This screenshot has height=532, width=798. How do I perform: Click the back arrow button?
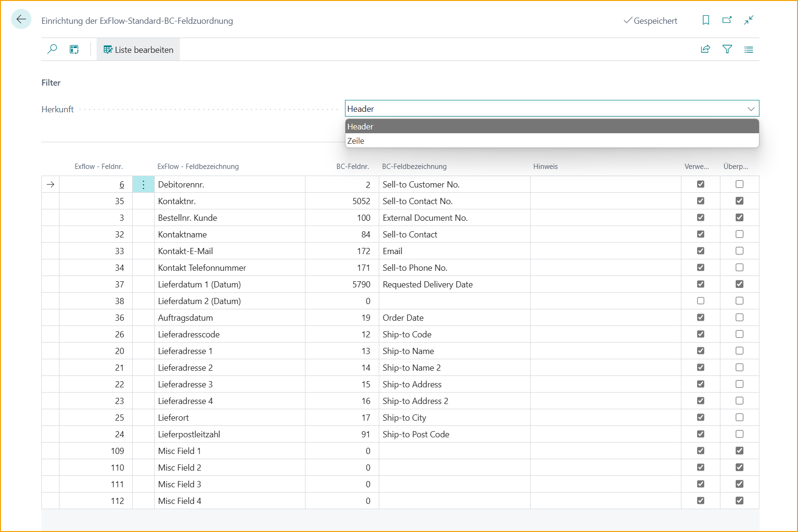tap(21, 20)
